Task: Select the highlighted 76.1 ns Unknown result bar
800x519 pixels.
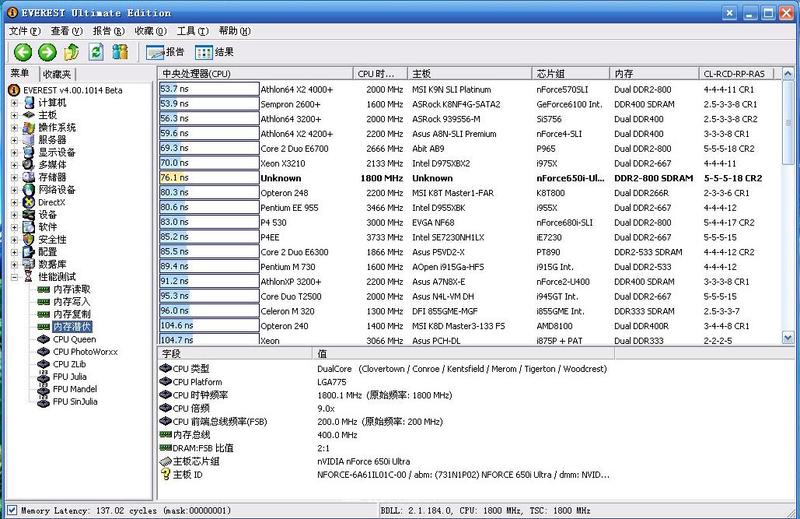Action: 209,178
